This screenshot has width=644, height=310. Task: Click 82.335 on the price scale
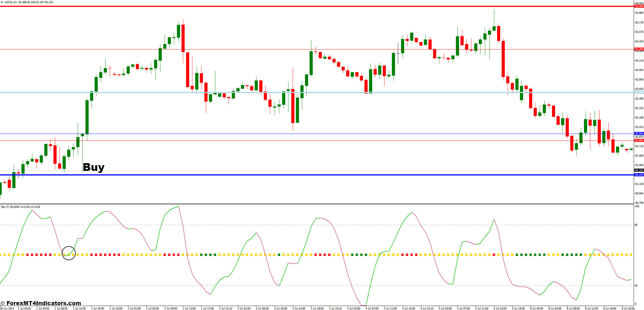coord(639,108)
